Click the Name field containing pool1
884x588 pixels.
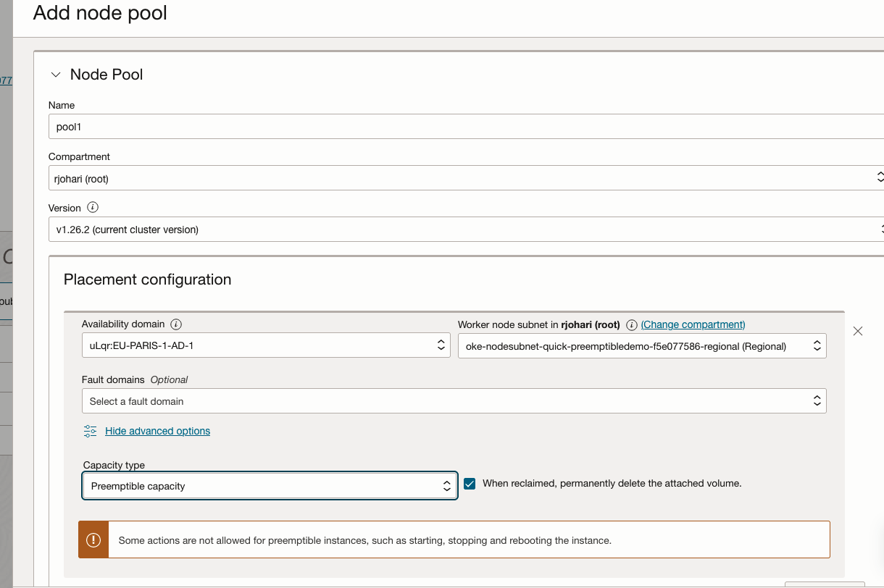tap(290, 126)
